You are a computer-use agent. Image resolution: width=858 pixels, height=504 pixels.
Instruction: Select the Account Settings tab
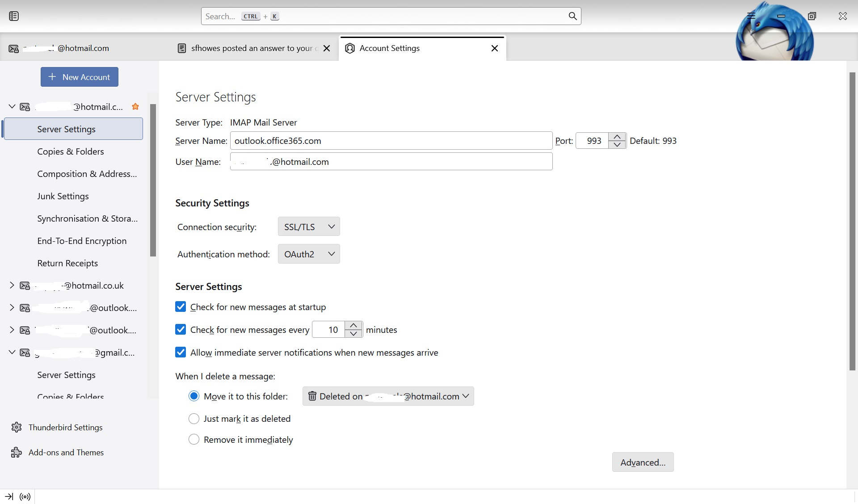(423, 48)
